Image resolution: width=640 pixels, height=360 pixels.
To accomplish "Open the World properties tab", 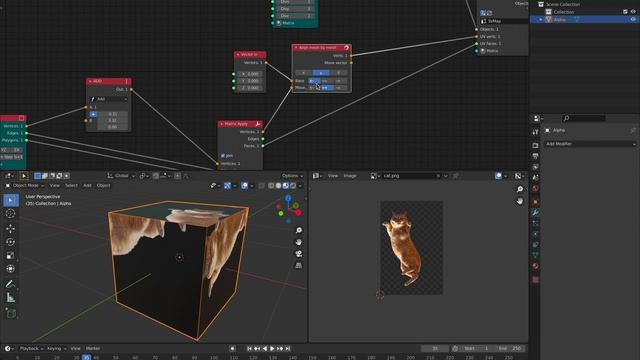I will pos(536,188).
